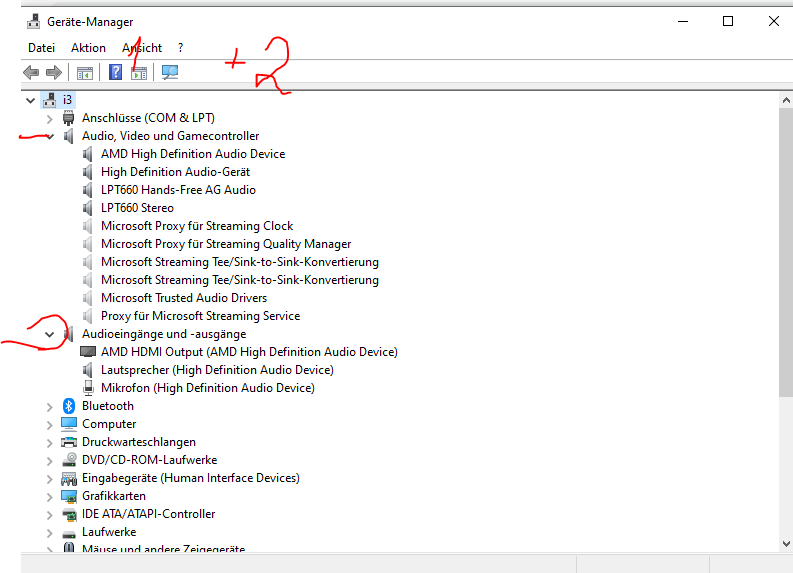This screenshot has height=573, width=793.
Task: Select Proxy für Microsoft Streaming Service
Action: point(200,316)
